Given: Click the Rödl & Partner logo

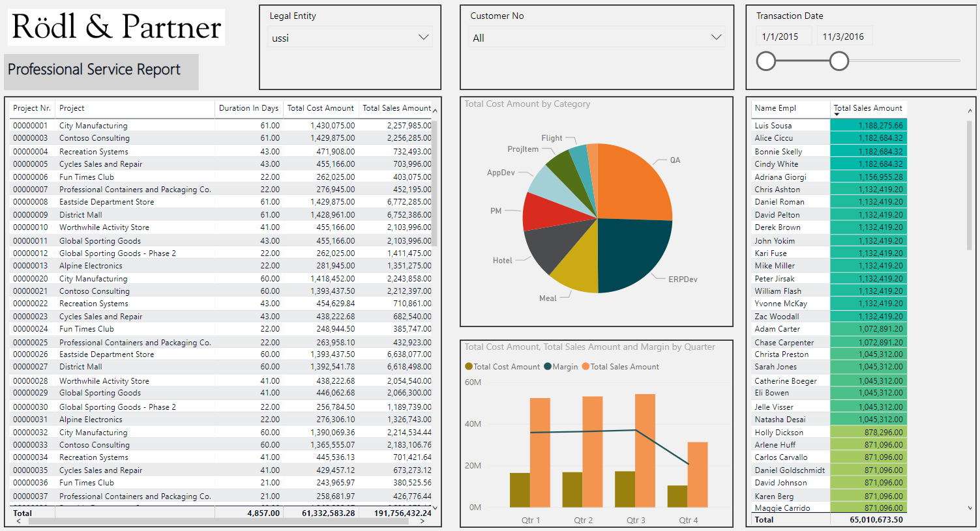Looking at the screenshot, I should (x=117, y=27).
